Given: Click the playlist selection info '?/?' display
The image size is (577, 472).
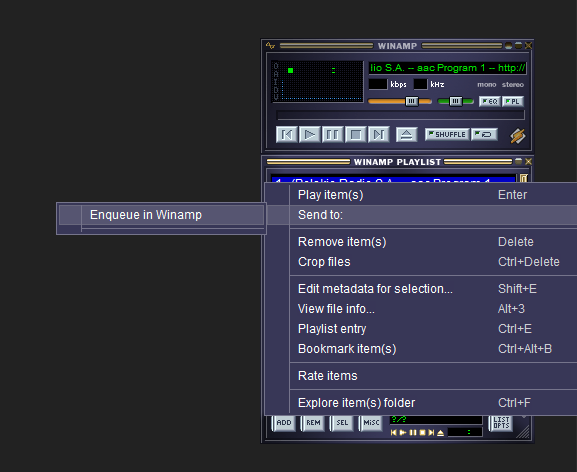Looking at the screenshot, I should 436,420.
